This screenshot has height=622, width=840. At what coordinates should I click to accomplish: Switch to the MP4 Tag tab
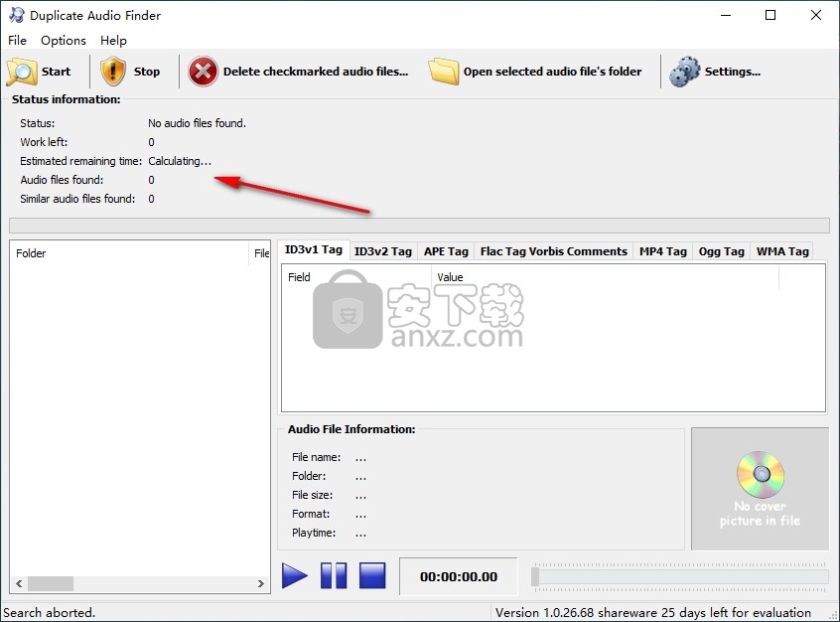662,251
